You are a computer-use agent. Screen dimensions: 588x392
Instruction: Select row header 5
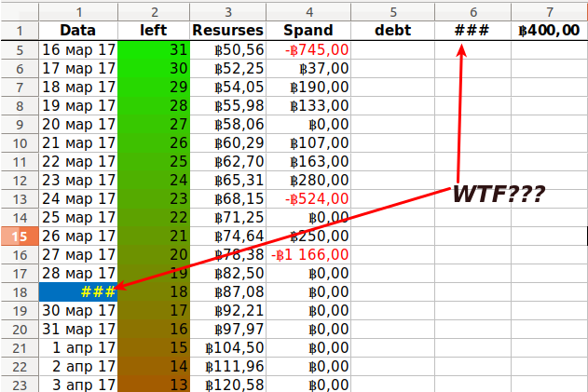pyautogui.click(x=20, y=50)
